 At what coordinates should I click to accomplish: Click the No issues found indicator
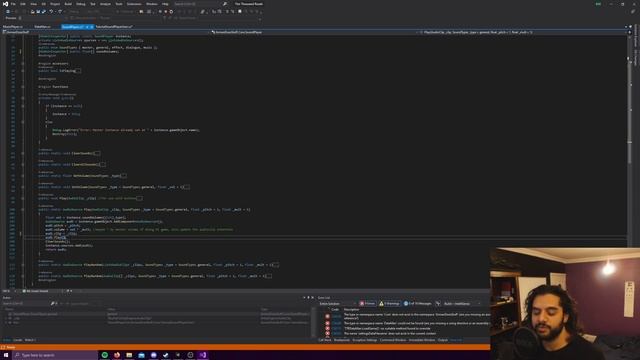click(x=36, y=291)
